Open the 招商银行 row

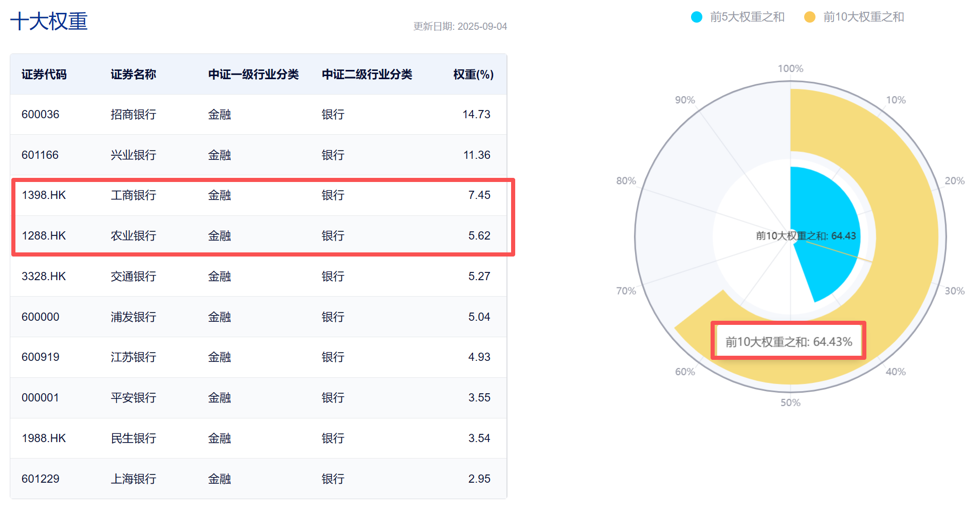(259, 114)
